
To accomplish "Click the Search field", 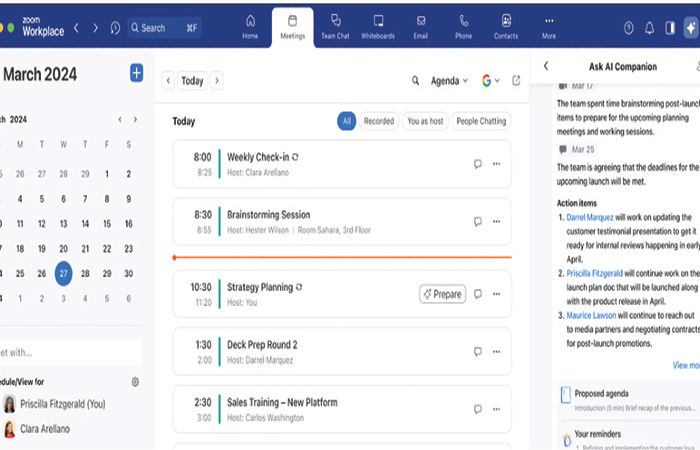I will [165, 28].
